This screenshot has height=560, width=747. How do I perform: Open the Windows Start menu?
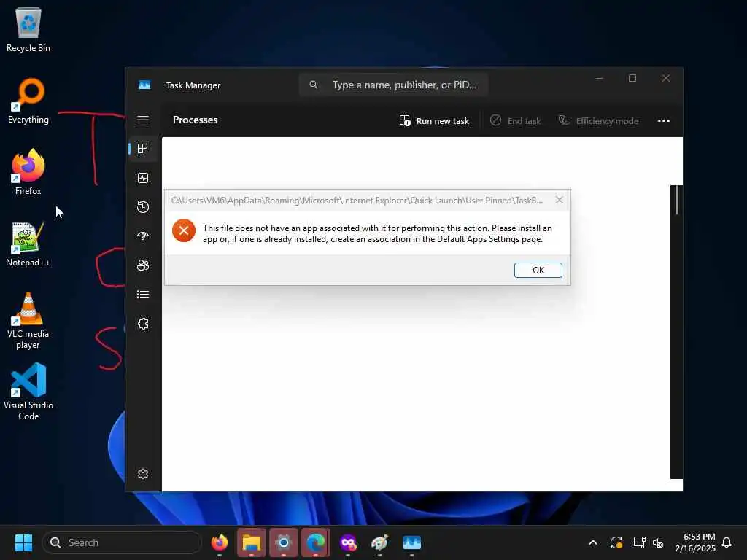[x=23, y=542]
